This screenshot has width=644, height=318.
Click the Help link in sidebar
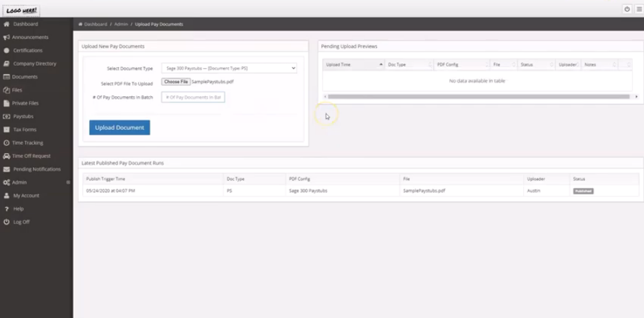19,209
